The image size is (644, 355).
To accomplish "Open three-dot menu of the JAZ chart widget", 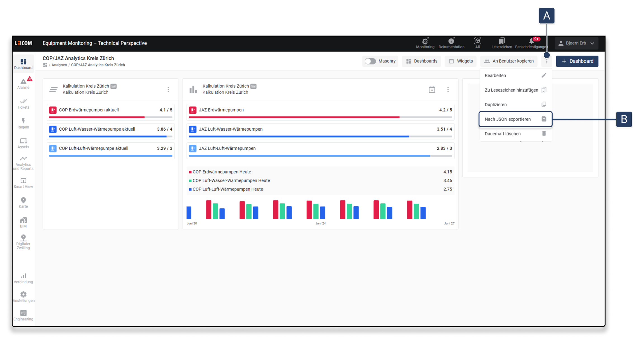I will (x=448, y=90).
